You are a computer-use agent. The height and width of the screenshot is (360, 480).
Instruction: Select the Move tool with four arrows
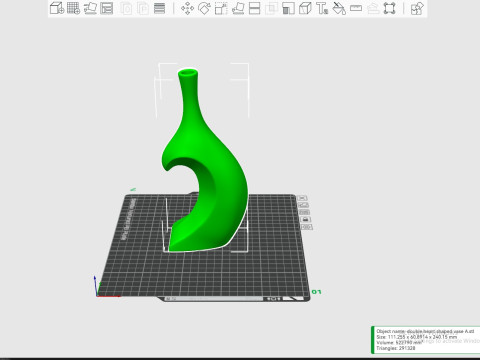point(187,8)
